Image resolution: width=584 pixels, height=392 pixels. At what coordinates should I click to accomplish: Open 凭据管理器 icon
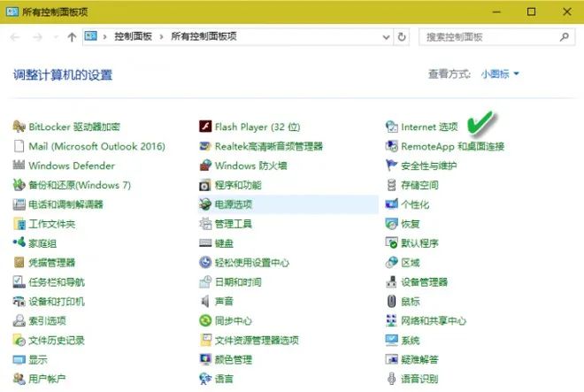click(19, 262)
